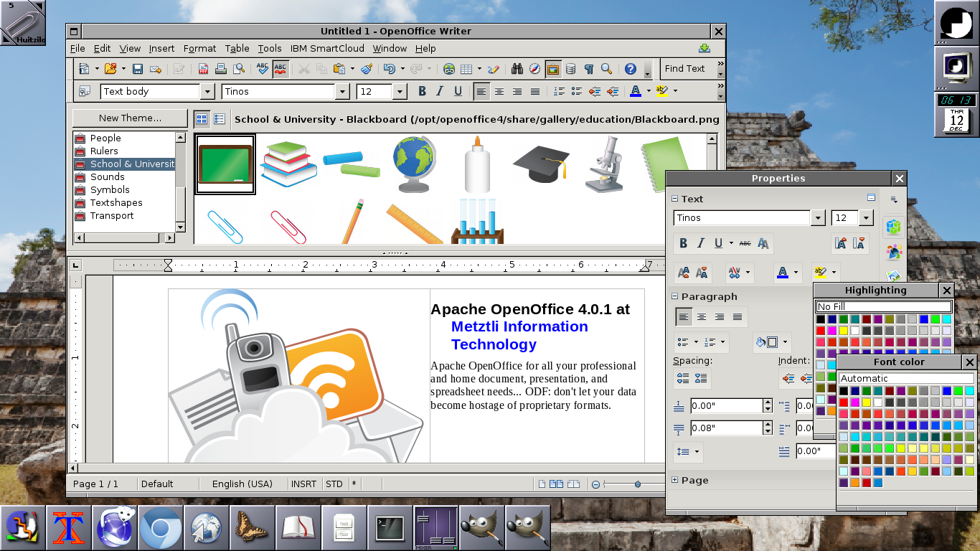Choose No Fill in Highlighting popup

pos(883,306)
